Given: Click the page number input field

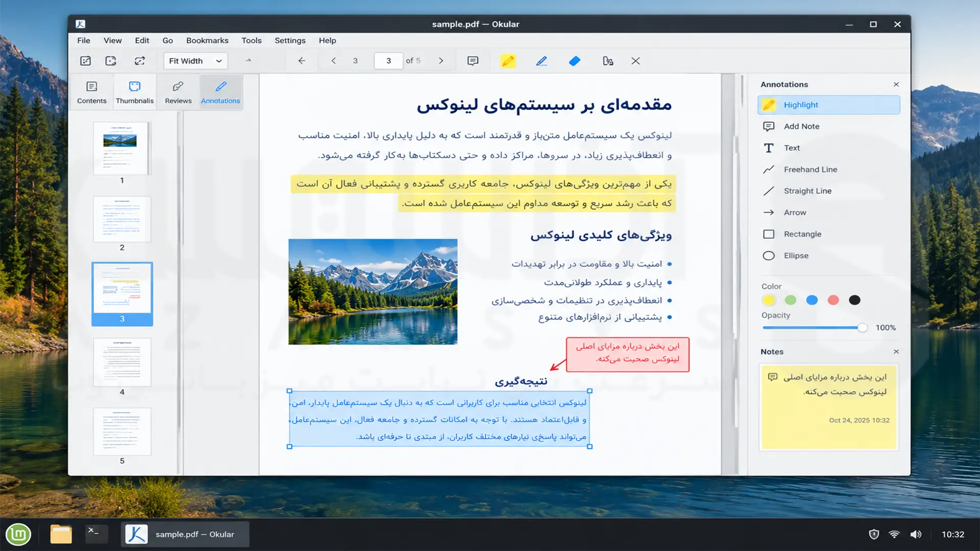Looking at the screenshot, I should 388,61.
